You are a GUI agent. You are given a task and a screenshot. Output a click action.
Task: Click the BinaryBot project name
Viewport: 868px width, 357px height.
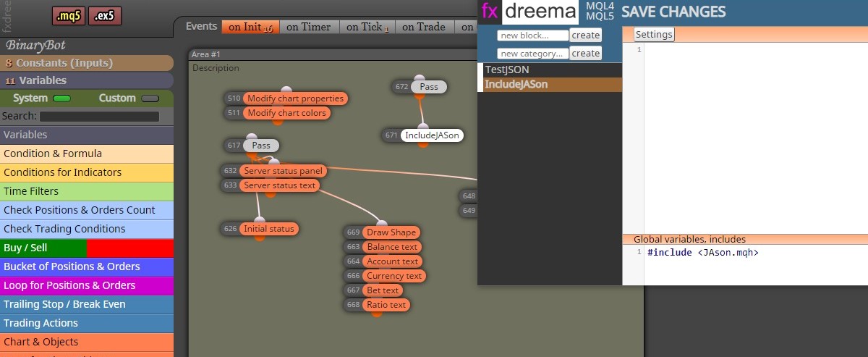[36, 45]
